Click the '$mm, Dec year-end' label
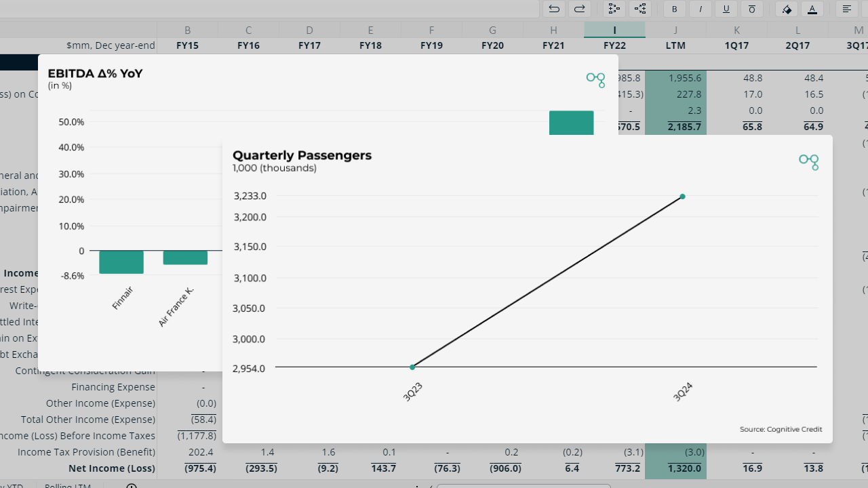 tap(111, 45)
